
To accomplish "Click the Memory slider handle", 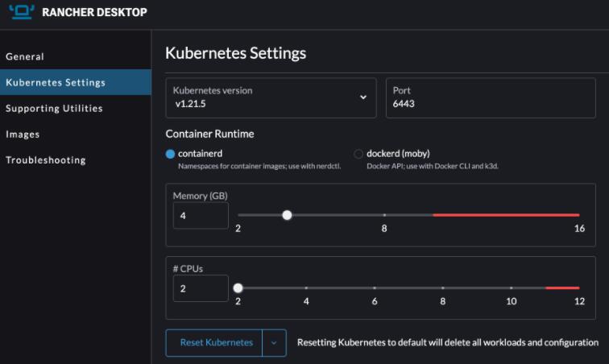I will point(287,215).
